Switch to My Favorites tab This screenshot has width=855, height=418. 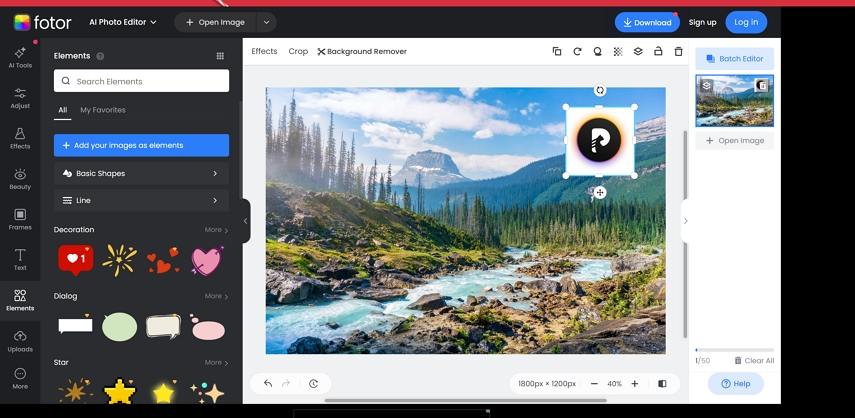(103, 110)
